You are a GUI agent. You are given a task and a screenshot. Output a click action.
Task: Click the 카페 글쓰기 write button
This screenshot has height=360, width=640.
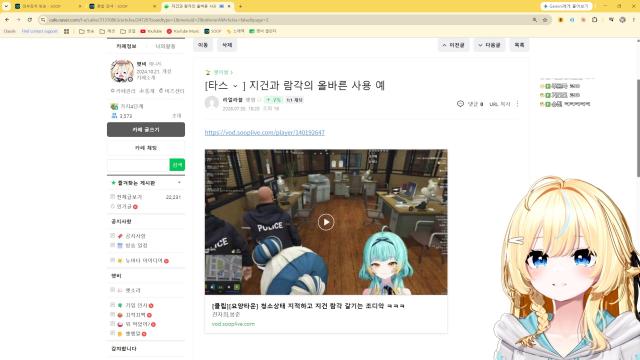pos(146,129)
